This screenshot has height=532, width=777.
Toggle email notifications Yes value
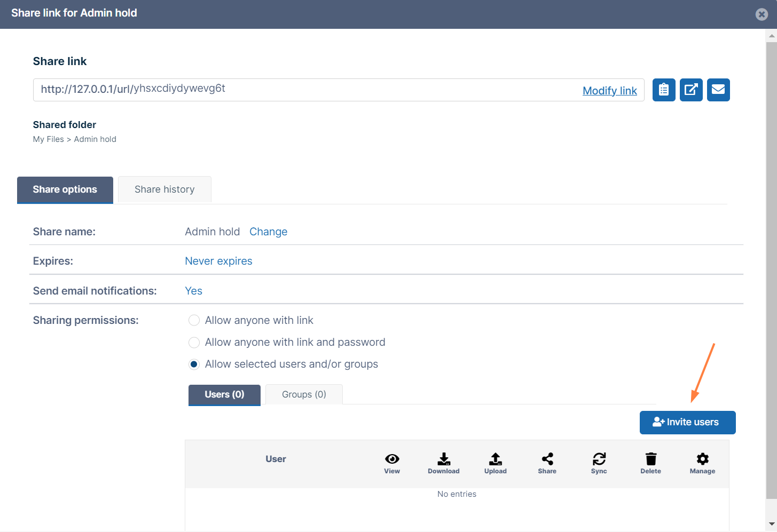point(193,291)
